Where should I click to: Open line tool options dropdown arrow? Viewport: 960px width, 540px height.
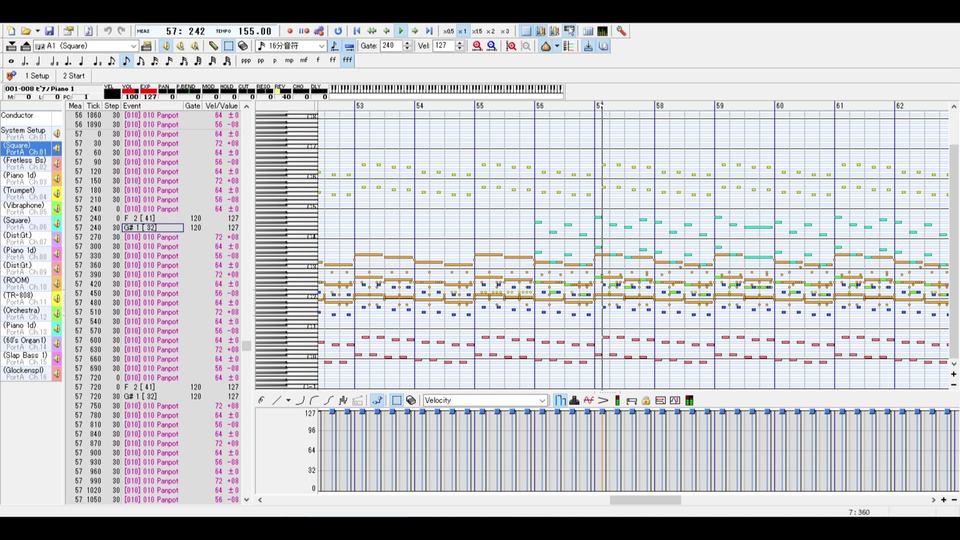click(x=288, y=400)
